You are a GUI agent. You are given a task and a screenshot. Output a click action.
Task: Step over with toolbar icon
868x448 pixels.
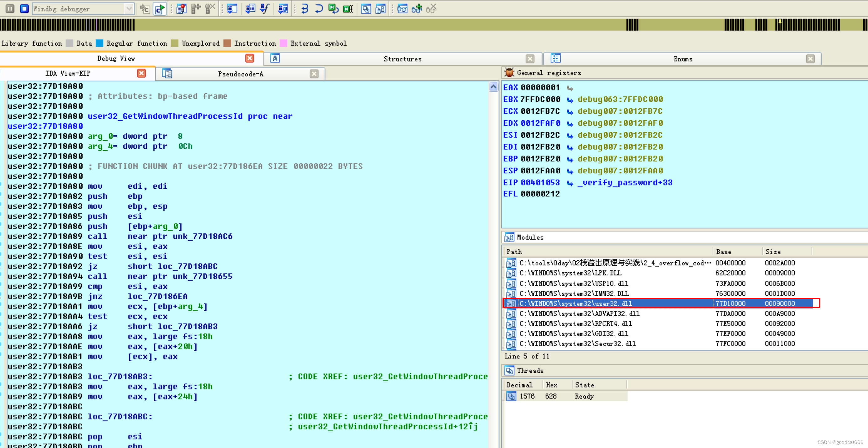click(319, 9)
